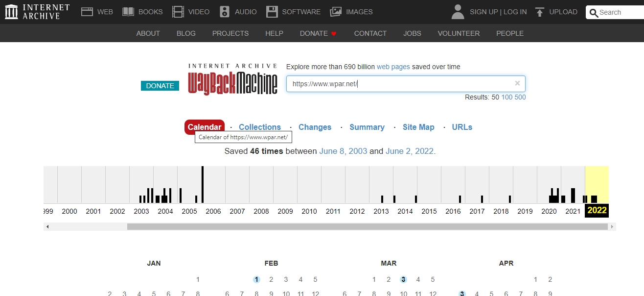This screenshot has width=644, height=296.
Task: Click the red heart beside Donate
Action: click(x=334, y=34)
